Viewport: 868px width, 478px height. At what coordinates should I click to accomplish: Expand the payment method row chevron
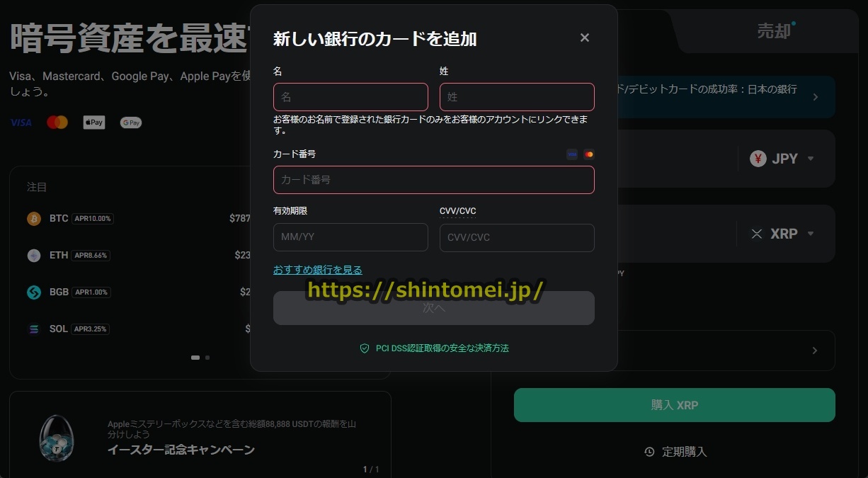(815, 351)
